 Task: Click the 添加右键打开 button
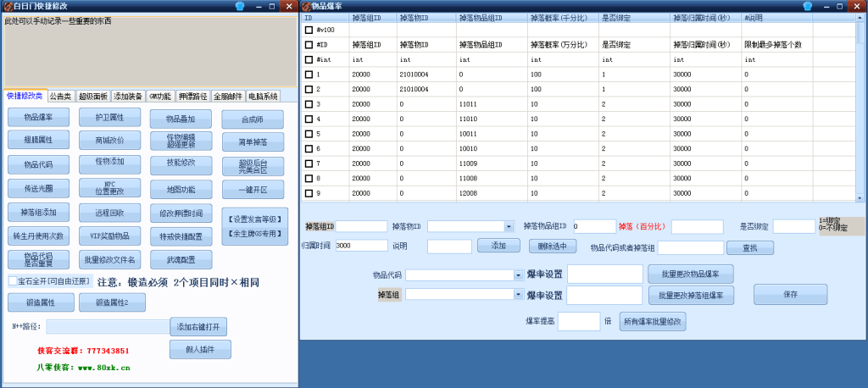click(x=198, y=326)
